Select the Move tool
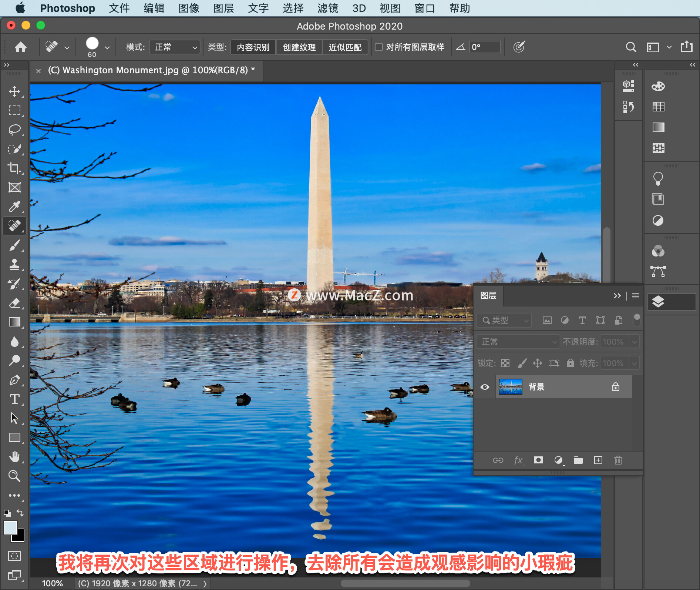 pyautogui.click(x=14, y=91)
